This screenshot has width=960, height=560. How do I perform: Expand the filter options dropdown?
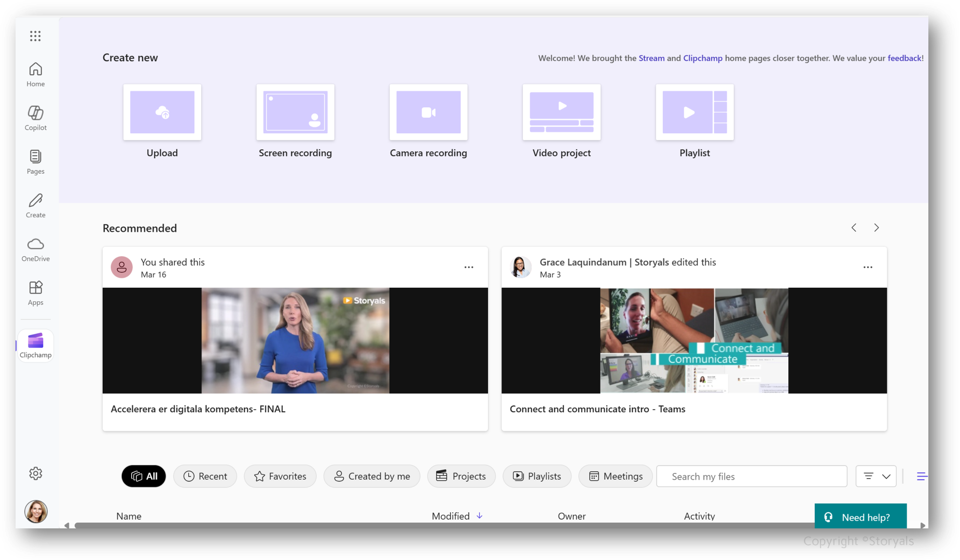(876, 476)
